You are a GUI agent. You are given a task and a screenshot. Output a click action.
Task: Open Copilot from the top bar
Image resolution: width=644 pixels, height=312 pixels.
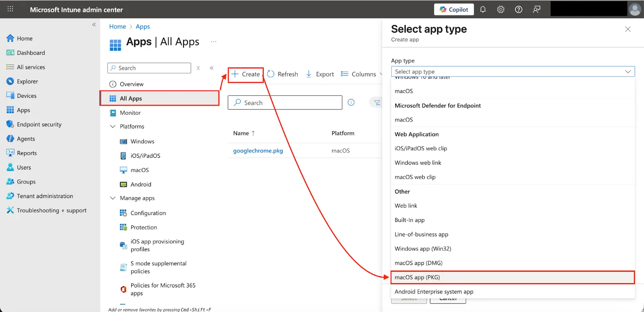[x=454, y=9]
